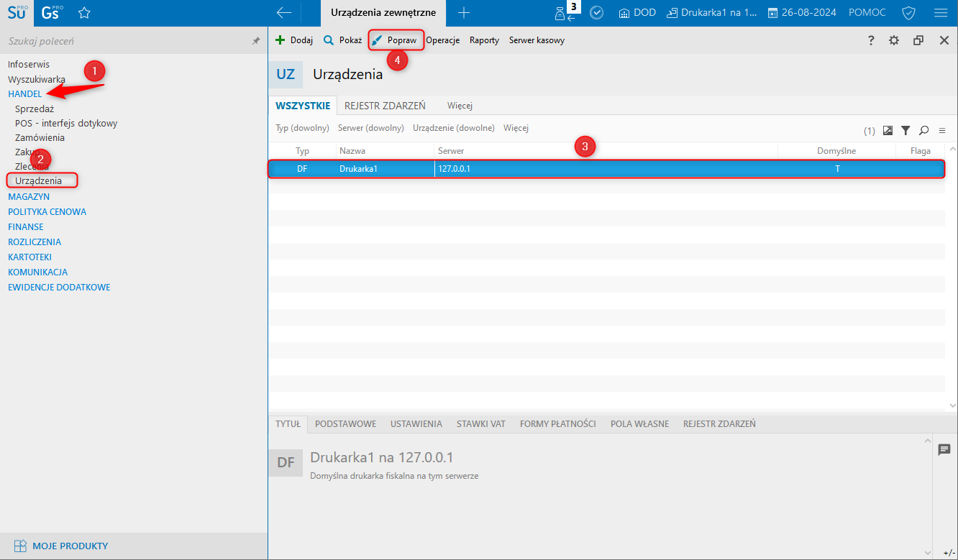
Task: Add a new tab with the plus icon
Action: (464, 12)
